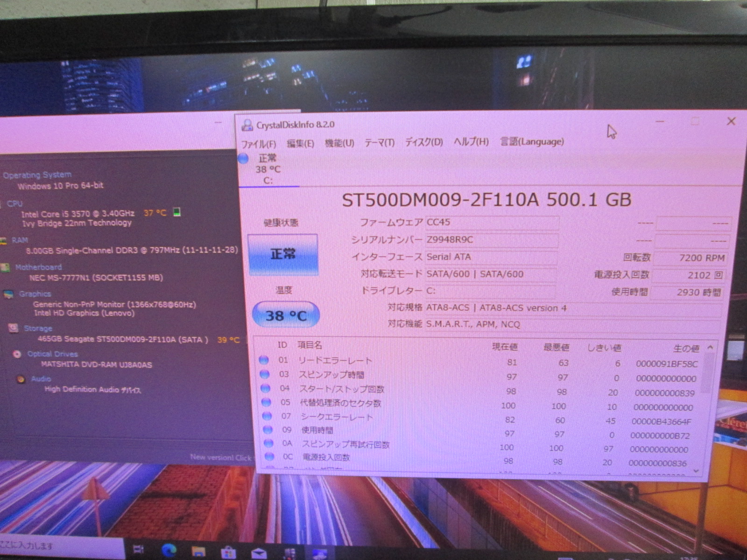Select the リードエラーレート attribute row
The height and width of the screenshot is (560, 747).
335,361
